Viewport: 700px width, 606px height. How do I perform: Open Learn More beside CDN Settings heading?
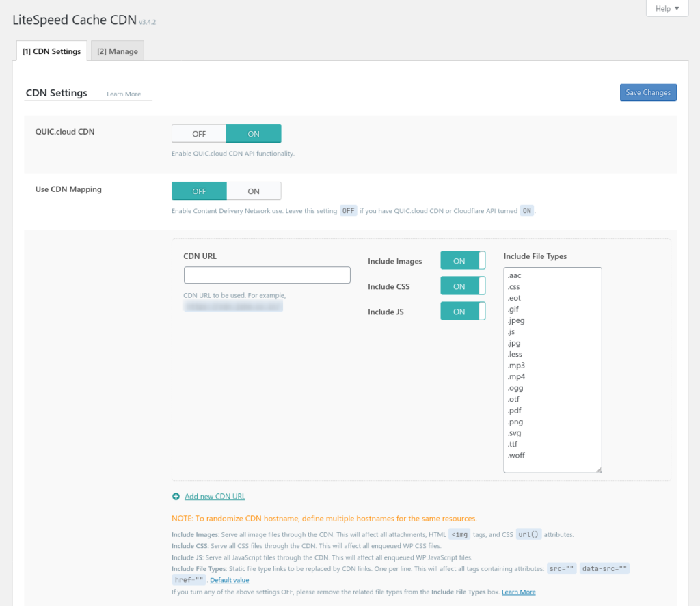[124, 94]
